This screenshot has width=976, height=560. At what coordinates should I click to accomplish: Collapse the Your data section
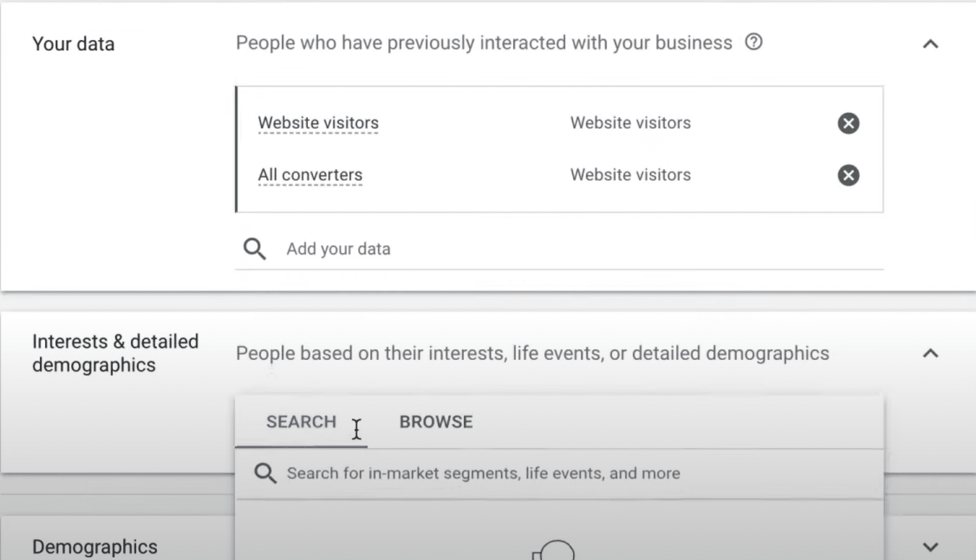[930, 44]
